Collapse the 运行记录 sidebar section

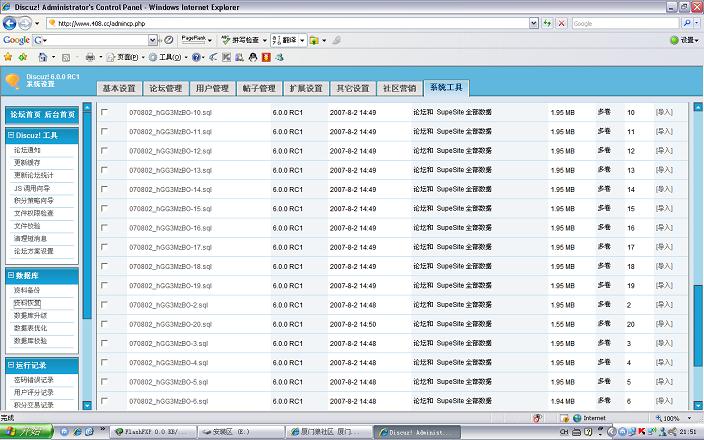click(11, 365)
